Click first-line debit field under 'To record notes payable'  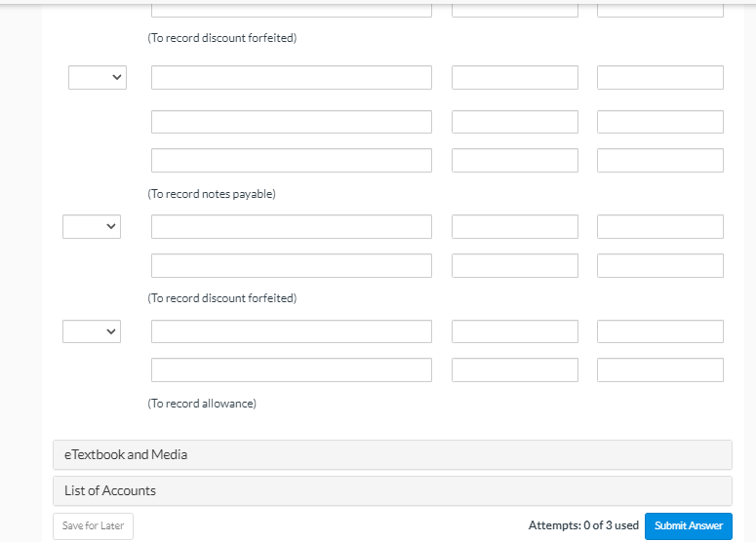tap(515, 226)
